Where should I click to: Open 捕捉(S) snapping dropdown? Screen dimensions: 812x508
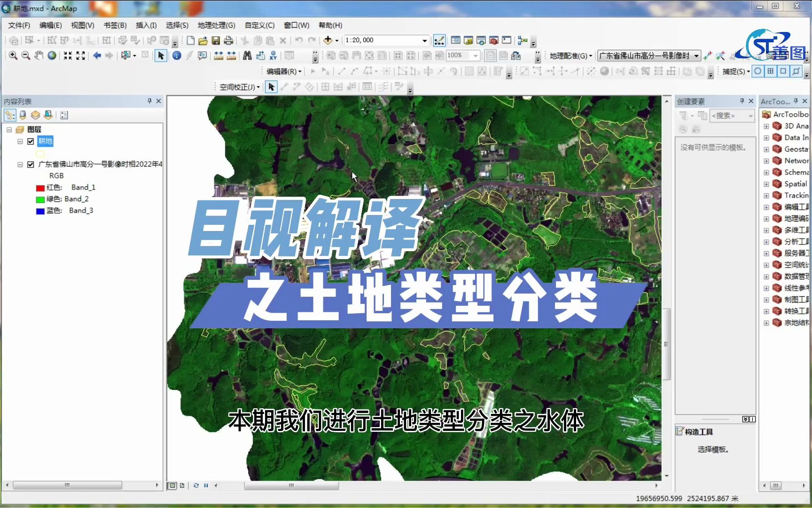736,71
